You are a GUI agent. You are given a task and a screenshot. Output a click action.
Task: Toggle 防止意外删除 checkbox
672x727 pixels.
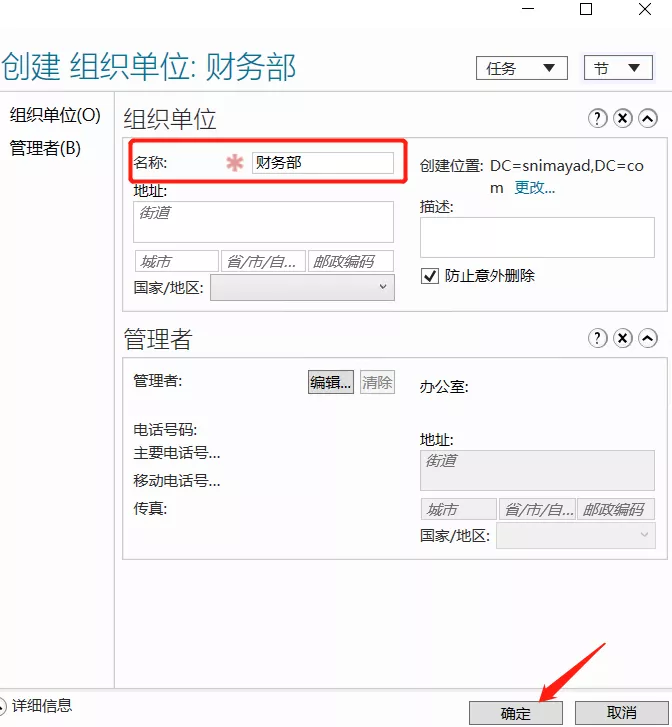coord(430,275)
